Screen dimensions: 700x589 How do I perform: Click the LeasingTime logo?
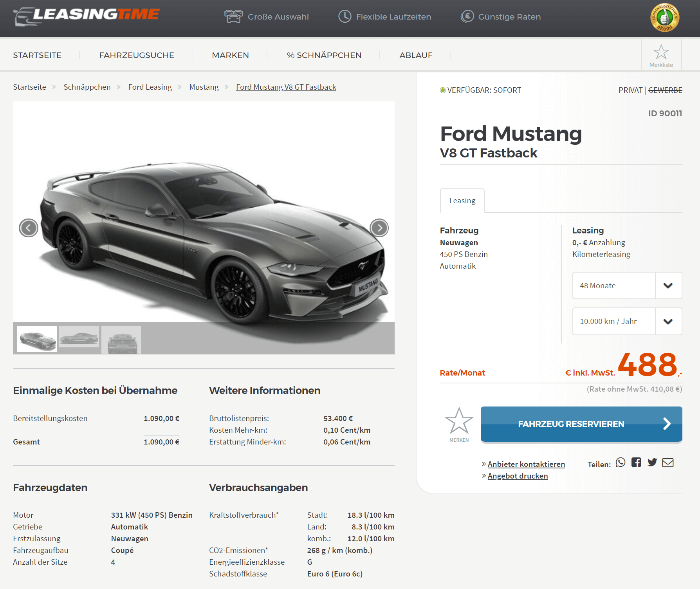(86, 16)
